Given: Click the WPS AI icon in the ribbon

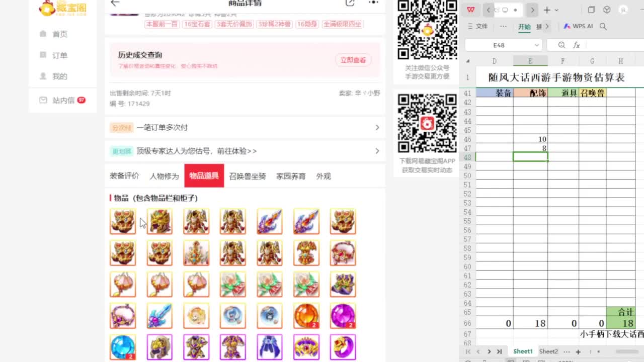Looking at the screenshot, I should coord(567,26).
